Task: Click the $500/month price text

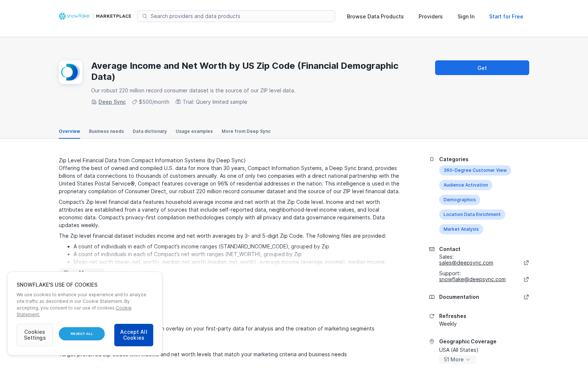Action: point(154,102)
